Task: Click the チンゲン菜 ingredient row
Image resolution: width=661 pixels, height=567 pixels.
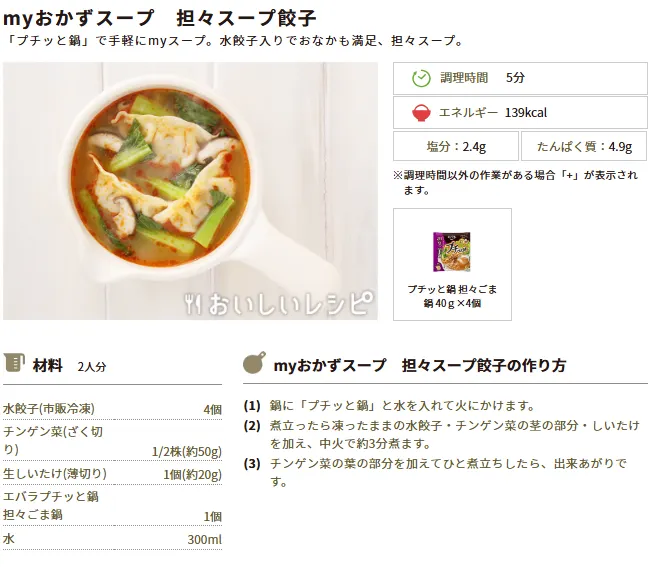Action: pyautogui.click(x=112, y=441)
